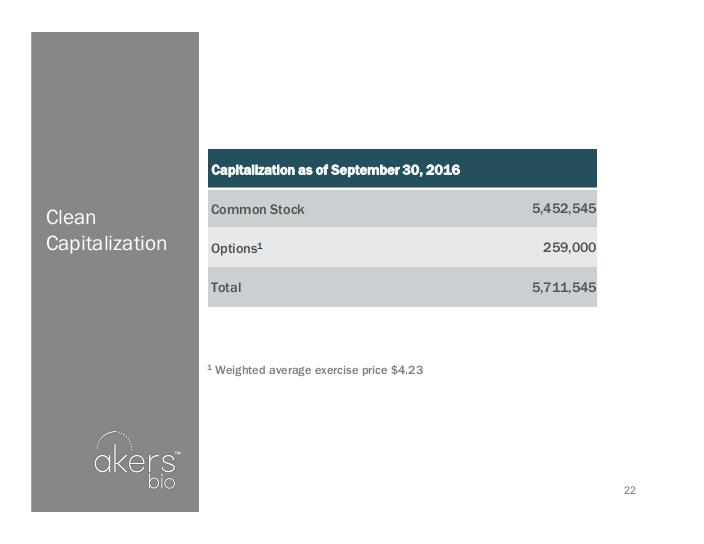Click the "Common Stock" row label
704x544 pixels.
pos(257,210)
